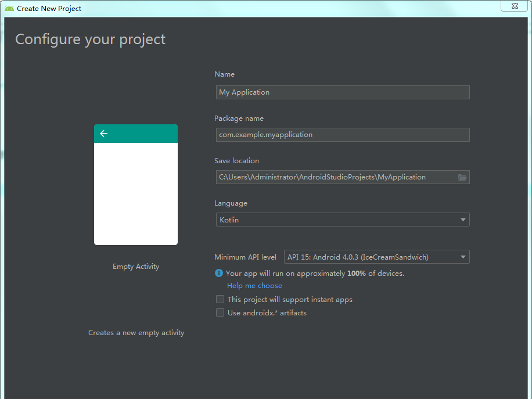
Task: Enable instant apps support checkbox
Action: click(220, 300)
